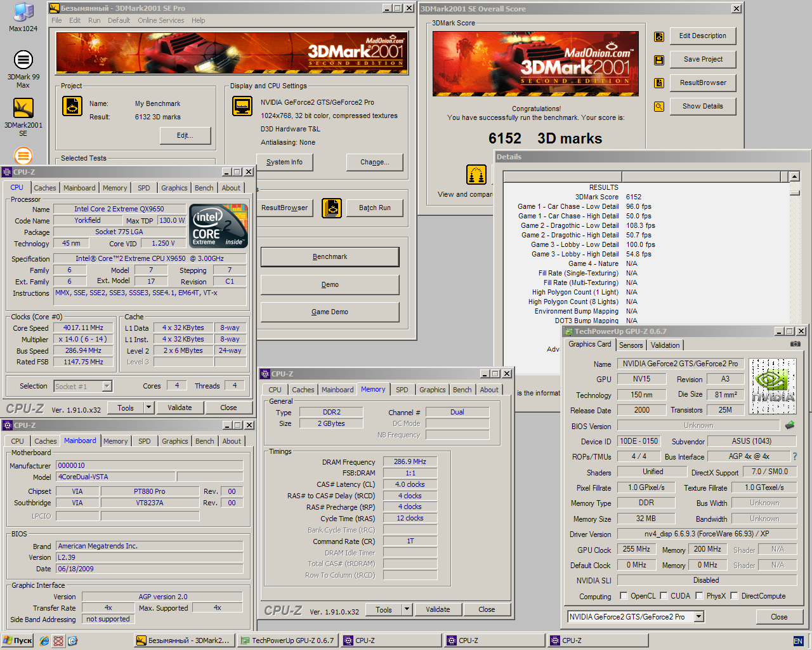
Task: Open SPD tab in the CPU-Z Memory window
Action: (x=402, y=390)
